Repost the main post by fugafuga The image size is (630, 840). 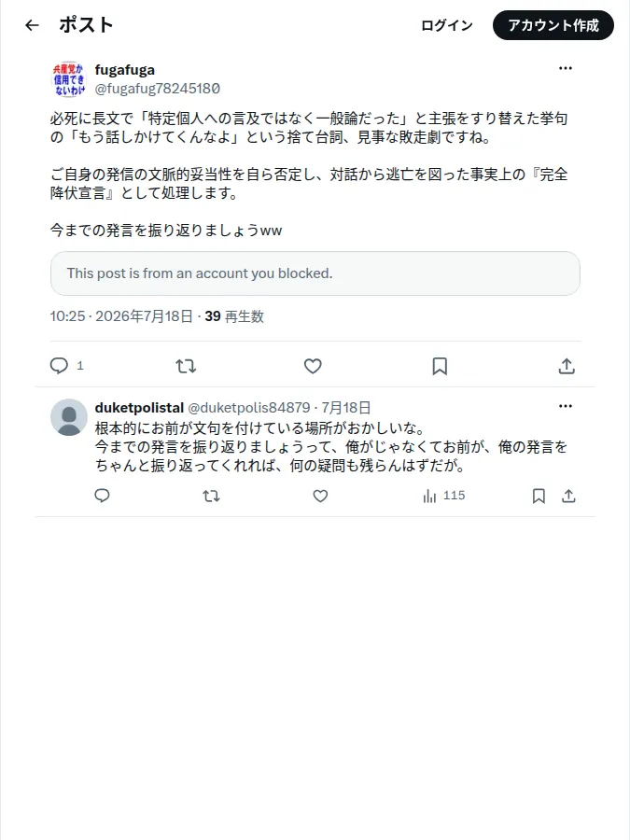(x=186, y=367)
